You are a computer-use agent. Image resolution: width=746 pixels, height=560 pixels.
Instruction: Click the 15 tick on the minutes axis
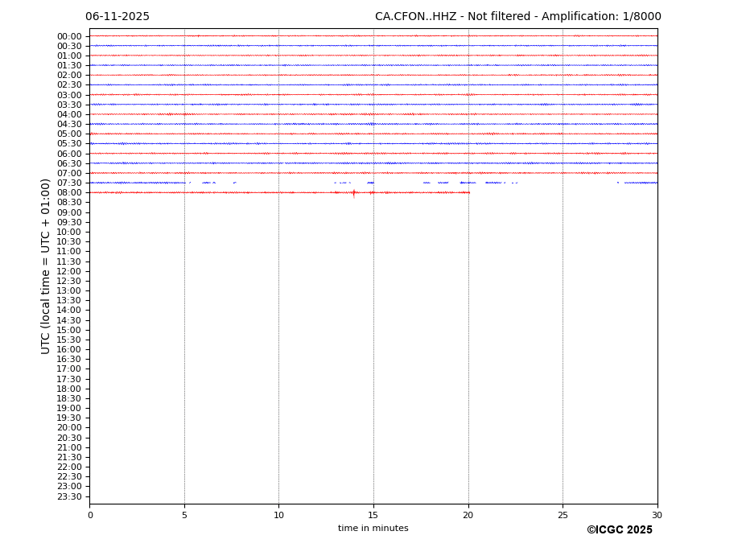373,515
